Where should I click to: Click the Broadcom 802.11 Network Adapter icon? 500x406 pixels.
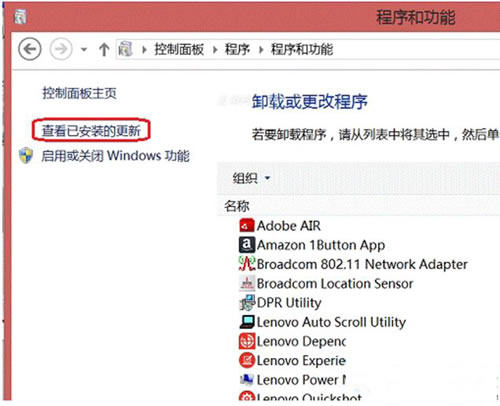247,264
